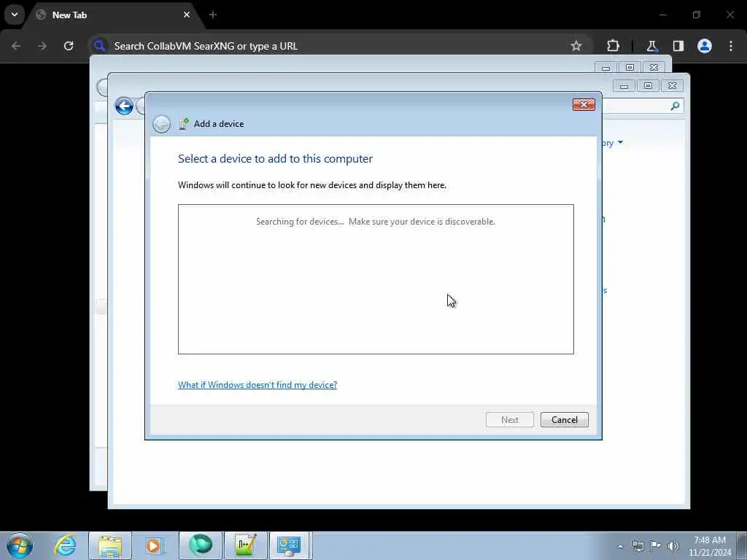Click the search magnifier in Control Panel window
This screenshot has width=747, height=560.
[x=675, y=106]
